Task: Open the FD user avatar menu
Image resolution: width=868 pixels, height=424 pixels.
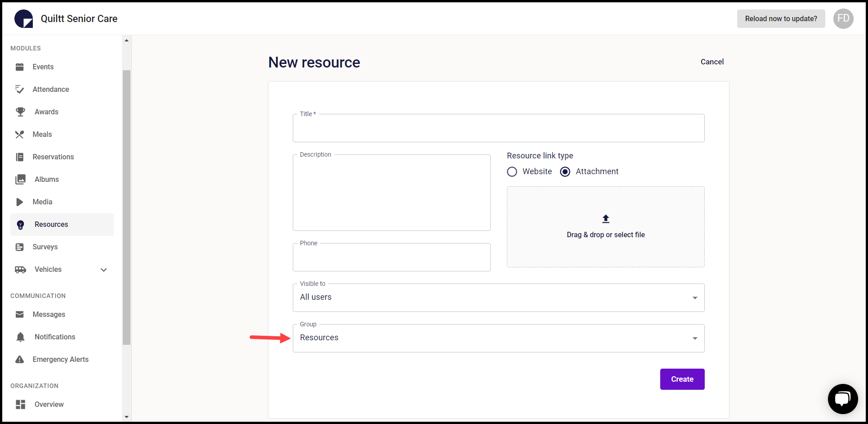Action: pos(843,19)
